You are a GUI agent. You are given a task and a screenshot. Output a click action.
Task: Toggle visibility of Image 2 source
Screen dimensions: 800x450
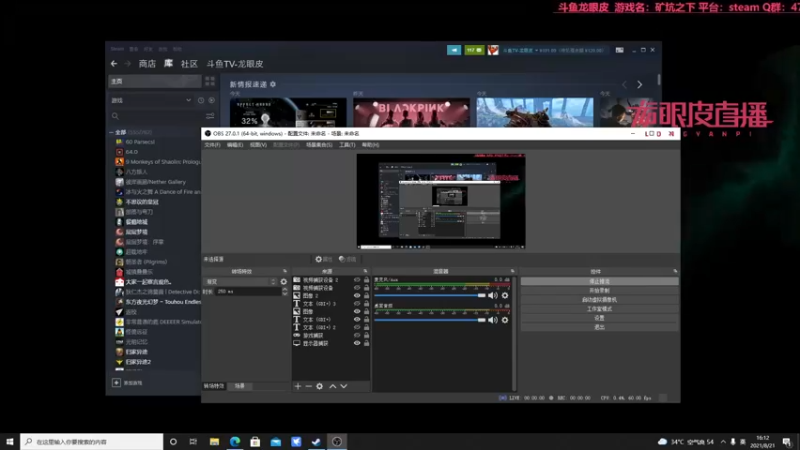coord(357,295)
